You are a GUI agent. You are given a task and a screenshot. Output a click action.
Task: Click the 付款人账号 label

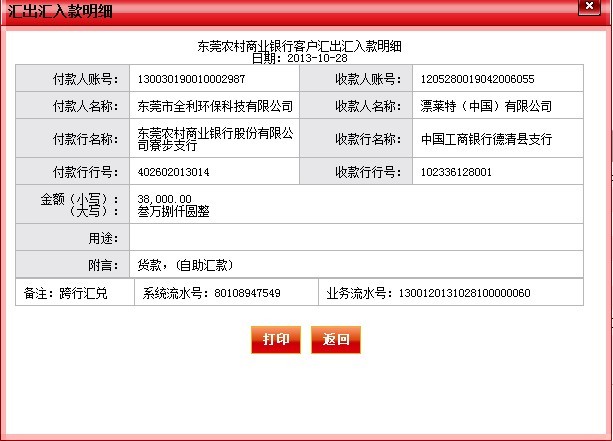pyautogui.click(x=85, y=79)
